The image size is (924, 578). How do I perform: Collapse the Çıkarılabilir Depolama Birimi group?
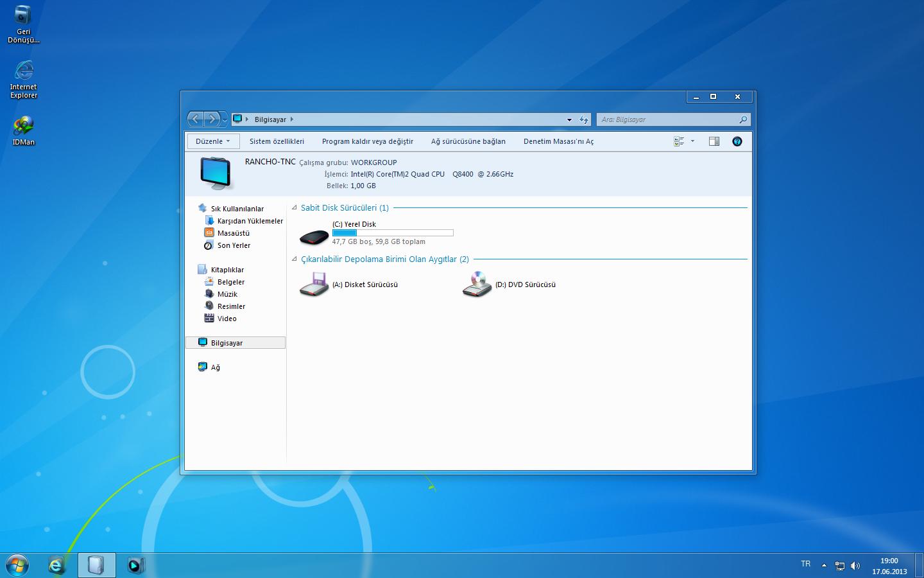tap(295, 259)
